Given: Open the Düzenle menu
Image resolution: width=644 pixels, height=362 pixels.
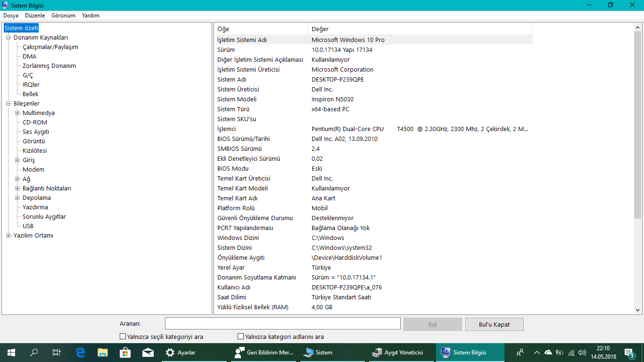Looking at the screenshot, I should (x=35, y=16).
